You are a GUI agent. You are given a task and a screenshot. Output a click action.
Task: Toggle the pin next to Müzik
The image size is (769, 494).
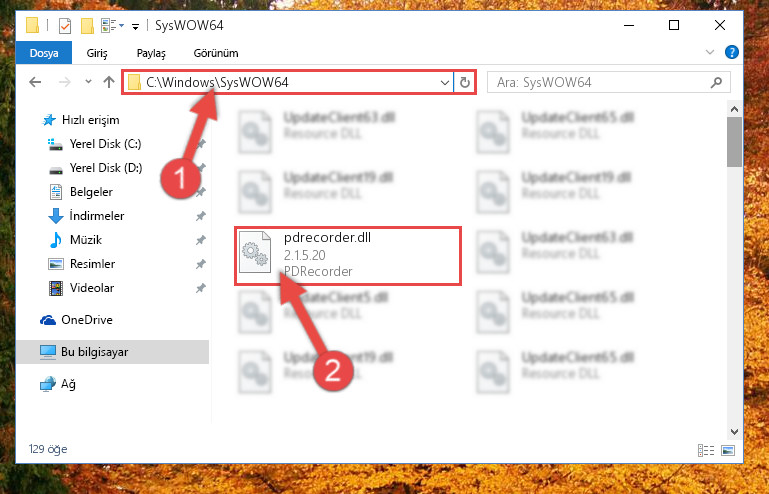201,240
